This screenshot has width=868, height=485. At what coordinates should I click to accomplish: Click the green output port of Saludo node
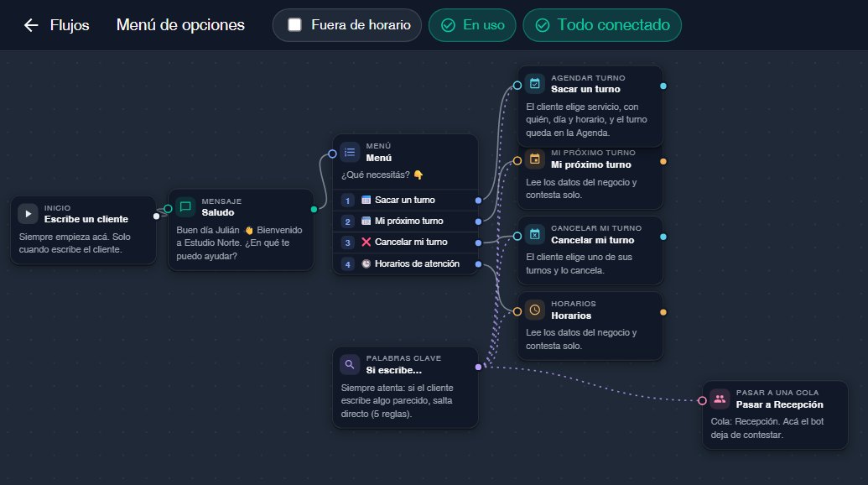[314, 209]
